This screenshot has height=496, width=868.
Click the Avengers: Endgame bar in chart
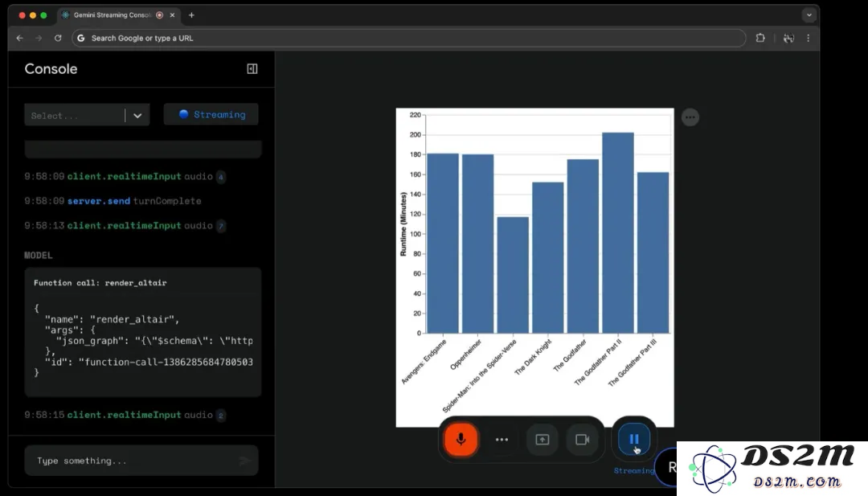[443, 244]
